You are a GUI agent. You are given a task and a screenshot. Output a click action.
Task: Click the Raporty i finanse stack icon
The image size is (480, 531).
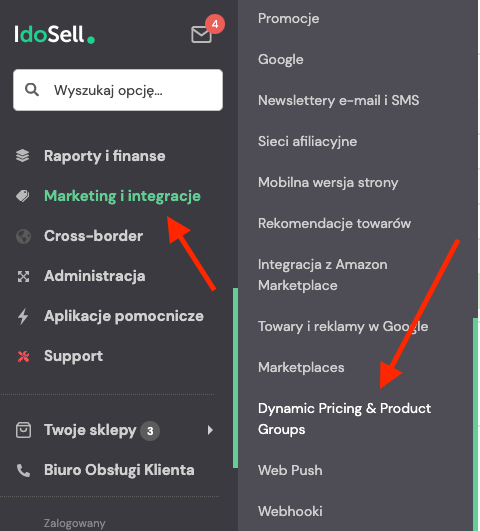click(x=23, y=156)
